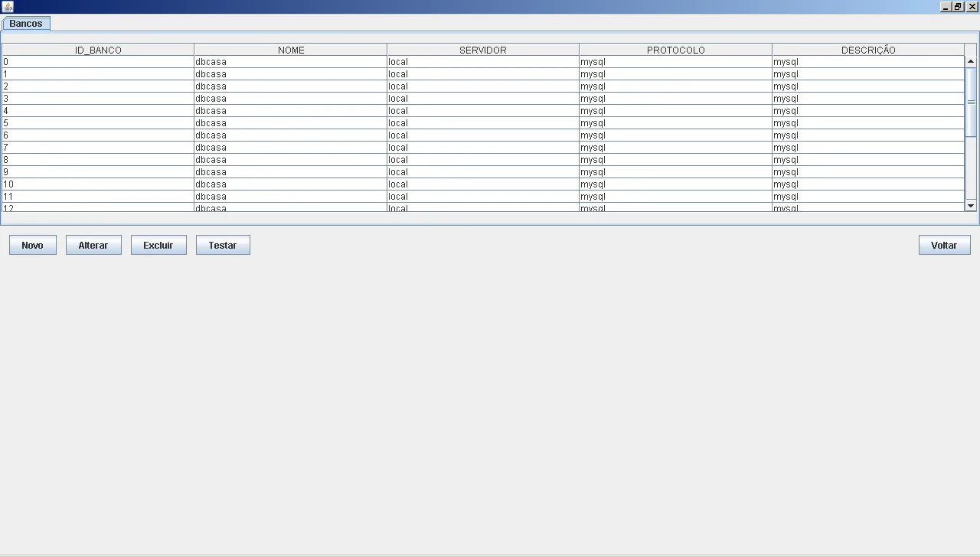Viewport: 980px width, 557px height.
Task: Click the PROTOCOLO column header
Action: pos(676,50)
